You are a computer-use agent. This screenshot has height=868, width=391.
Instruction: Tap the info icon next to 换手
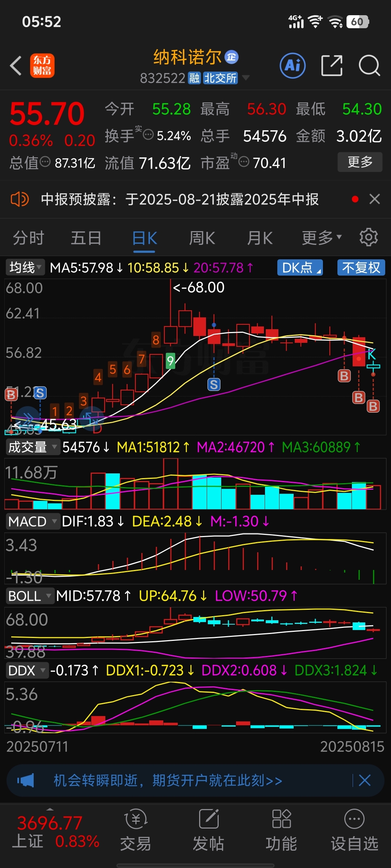point(148,135)
